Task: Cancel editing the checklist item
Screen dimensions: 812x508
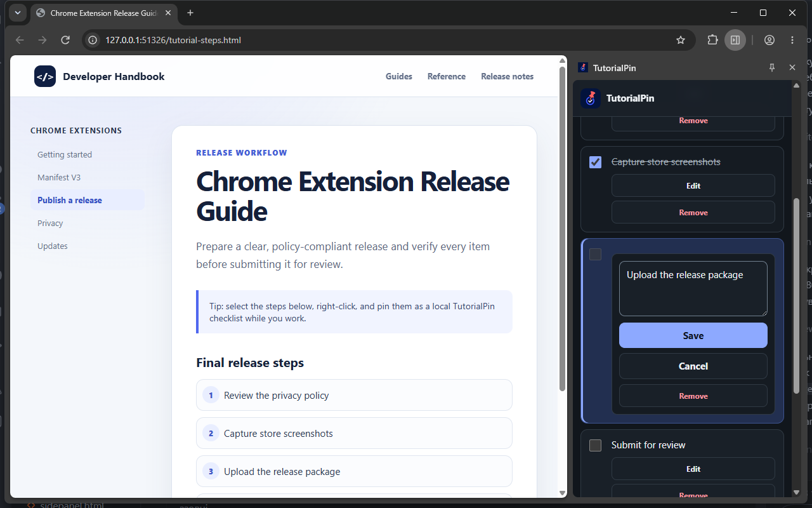Action: coord(693,366)
